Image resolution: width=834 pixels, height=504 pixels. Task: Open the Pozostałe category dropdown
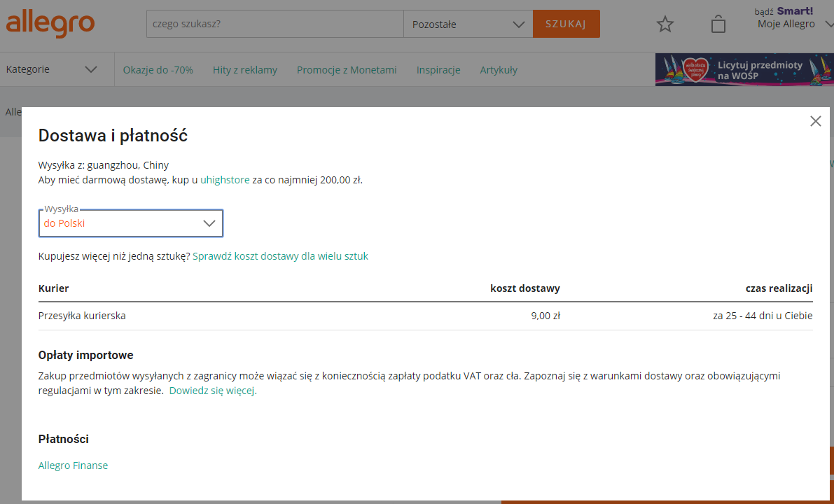[468, 24]
